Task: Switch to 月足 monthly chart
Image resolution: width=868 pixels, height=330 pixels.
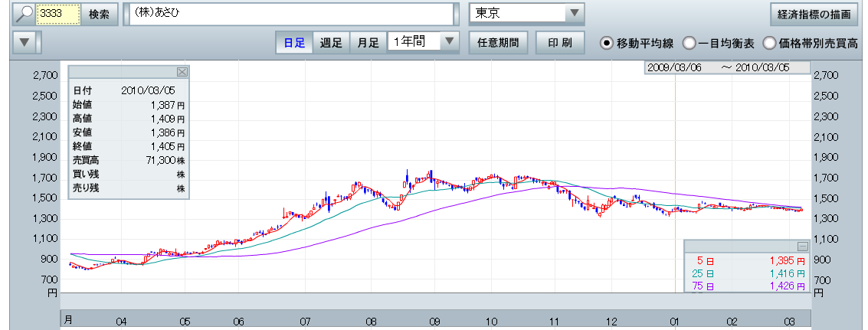Action: coord(368,42)
